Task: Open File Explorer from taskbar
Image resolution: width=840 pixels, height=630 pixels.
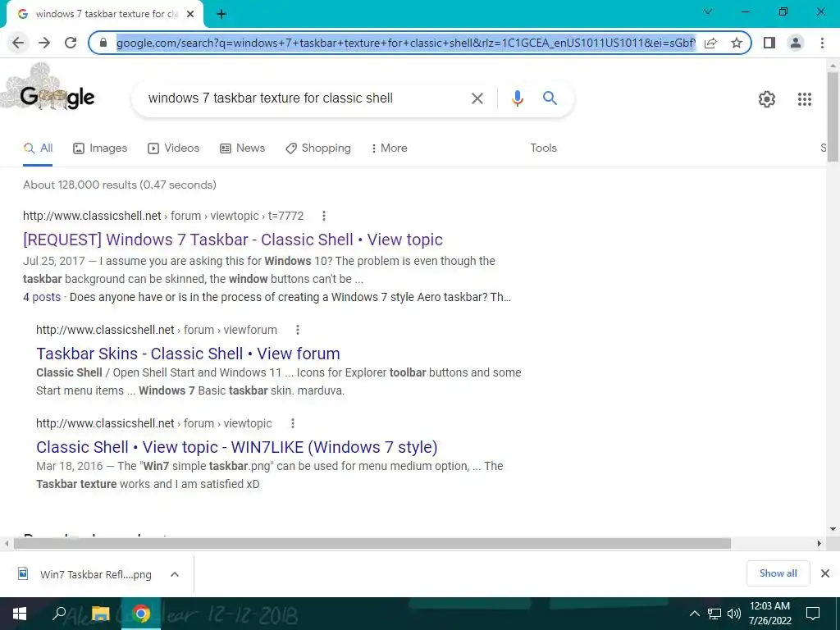Action: (100, 614)
